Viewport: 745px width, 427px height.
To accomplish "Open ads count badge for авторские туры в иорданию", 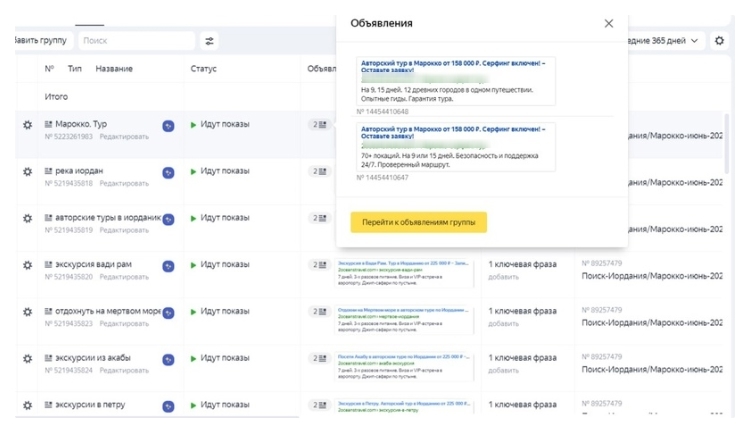I will (x=320, y=218).
